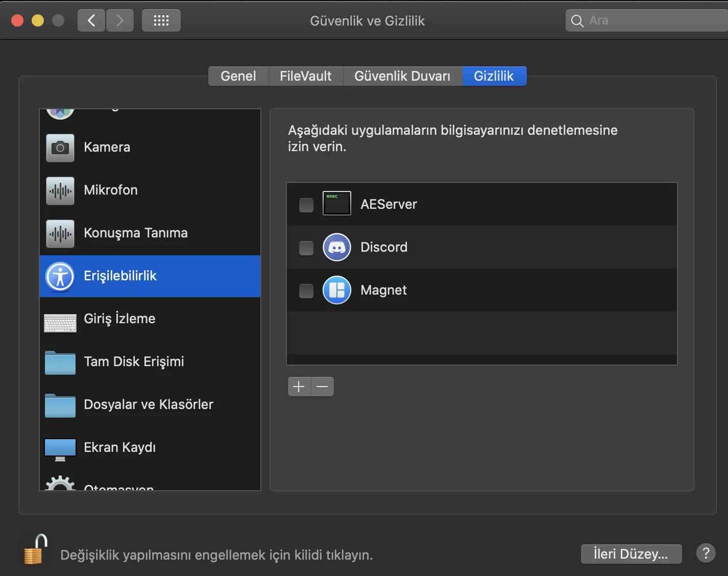This screenshot has width=728, height=576.
Task: Click the Mikrofon waveform icon
Action: (60, 190)
